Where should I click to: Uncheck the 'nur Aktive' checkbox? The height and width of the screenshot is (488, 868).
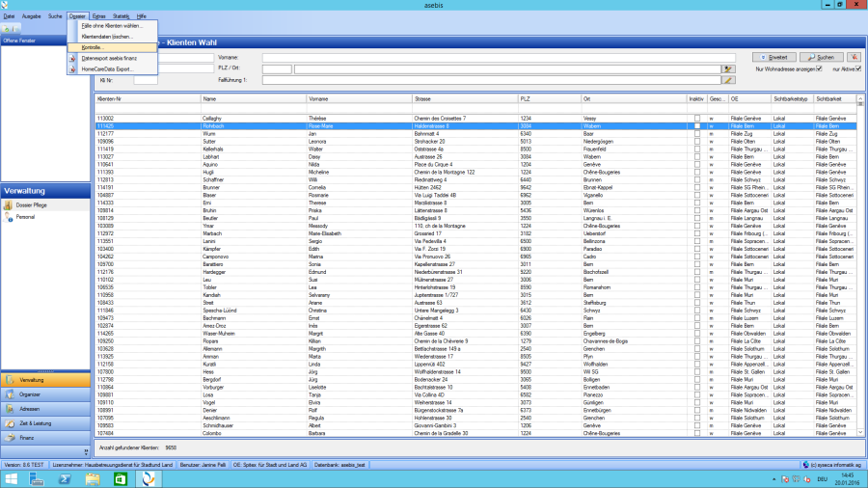tap(857, 68)
